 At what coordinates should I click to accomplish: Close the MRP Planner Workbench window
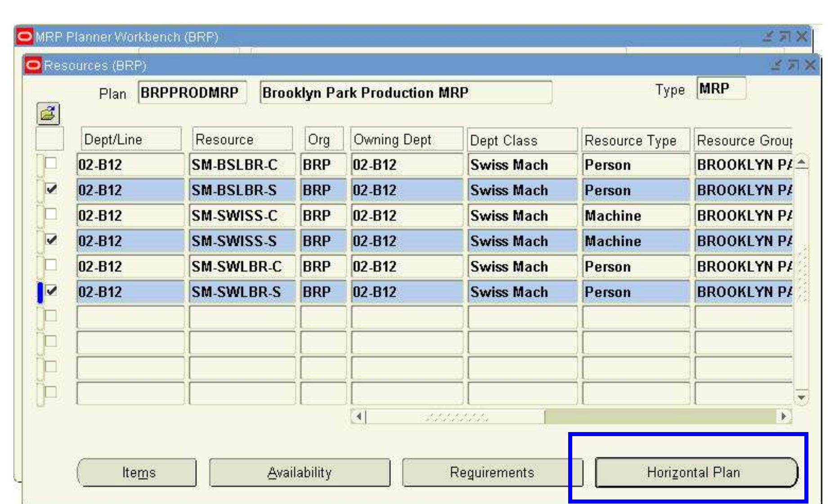pyautogui.click(x=802, y=36)
